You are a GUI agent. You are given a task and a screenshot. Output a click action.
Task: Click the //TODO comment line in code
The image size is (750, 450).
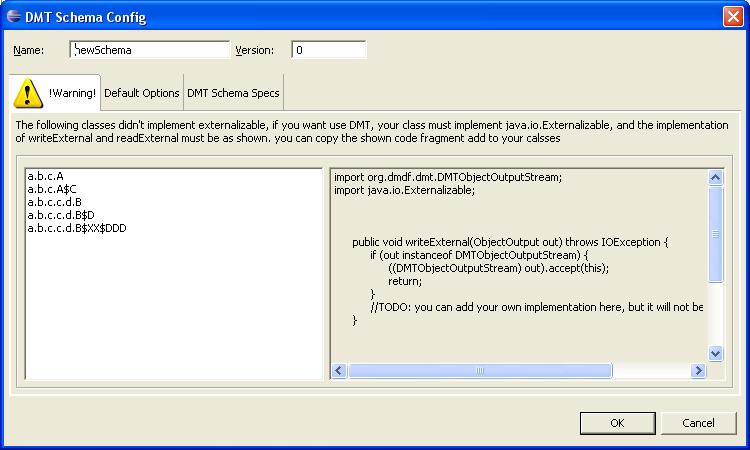537,307
